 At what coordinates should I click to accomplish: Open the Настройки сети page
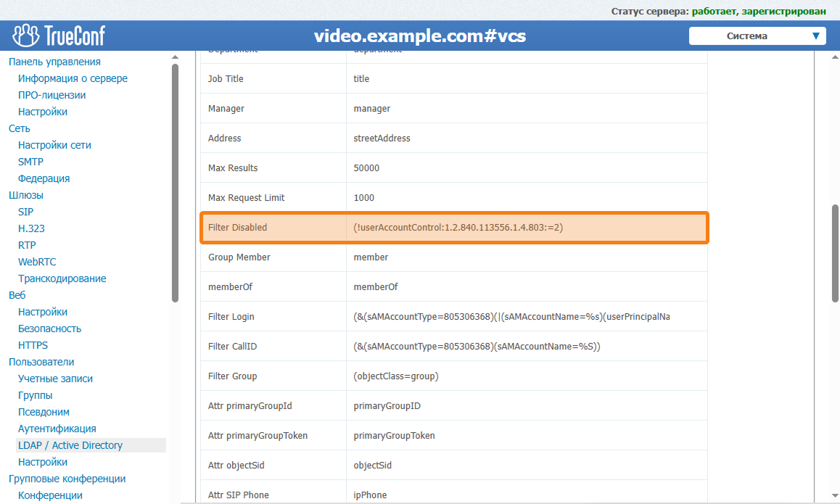pos(54,145)
